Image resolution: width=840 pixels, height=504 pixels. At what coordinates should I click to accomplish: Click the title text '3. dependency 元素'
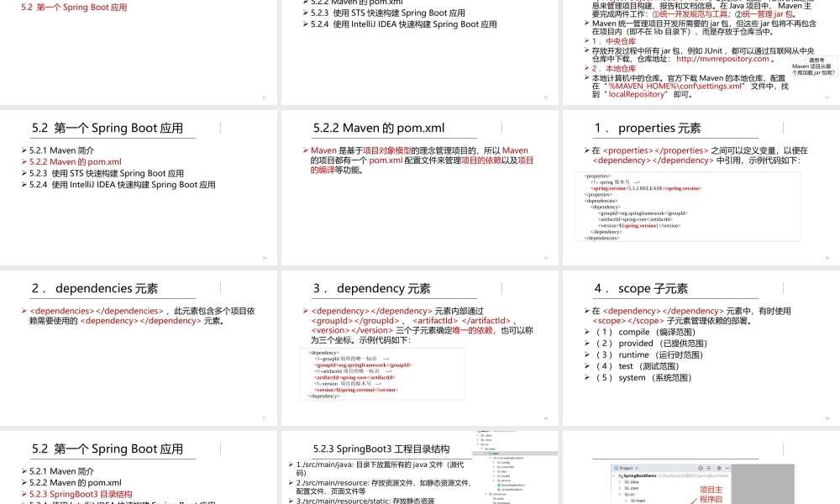click(372, 289)
